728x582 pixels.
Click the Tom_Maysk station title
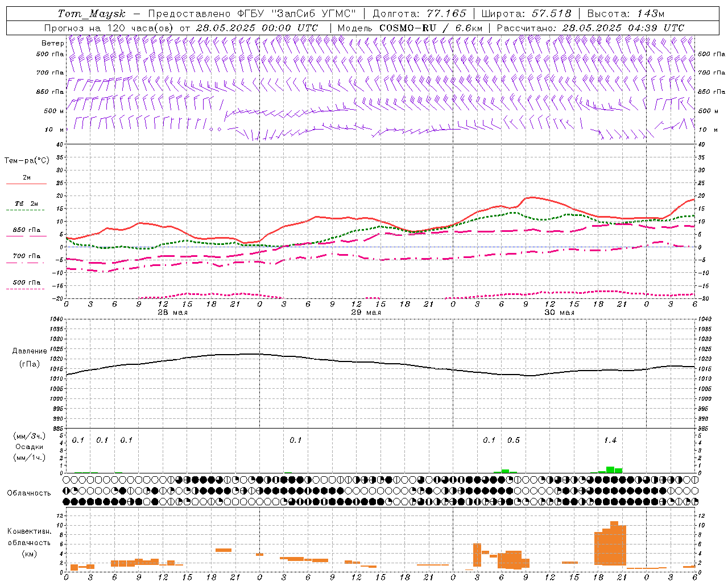[x=92, y=14]
